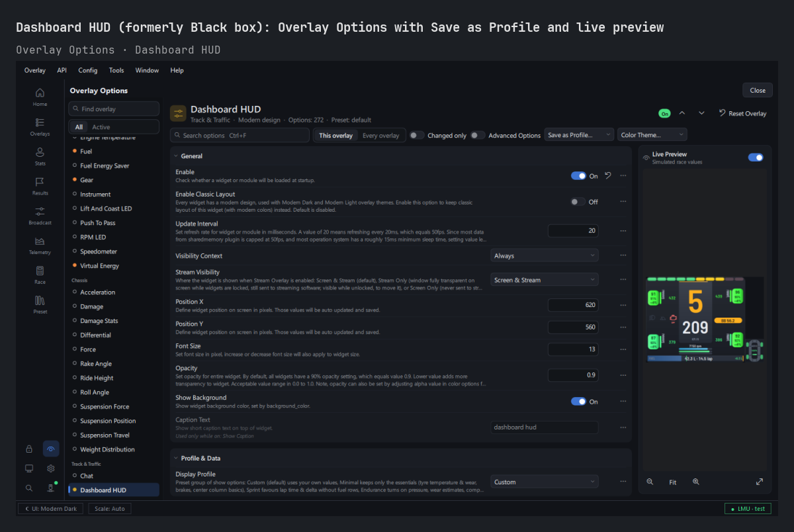Open Visibility Context dropdown showing Always

pyautogui.click(x=544, y=255)
